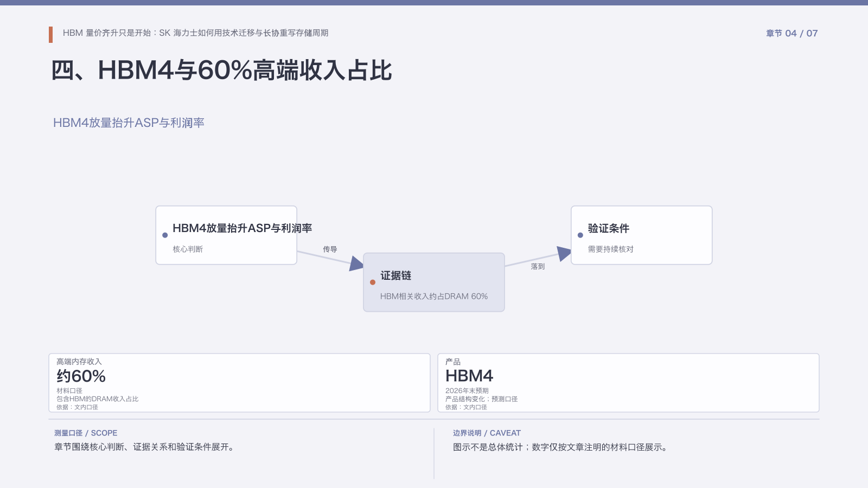Click the sentence "章节围绕核心判断、证据关系和验证条件展开。"
Viewport: 868px width, 488px height.
coord(144,447)
